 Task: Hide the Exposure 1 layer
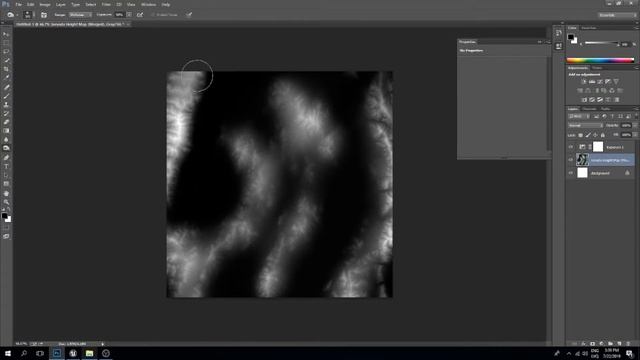point(571,147)
